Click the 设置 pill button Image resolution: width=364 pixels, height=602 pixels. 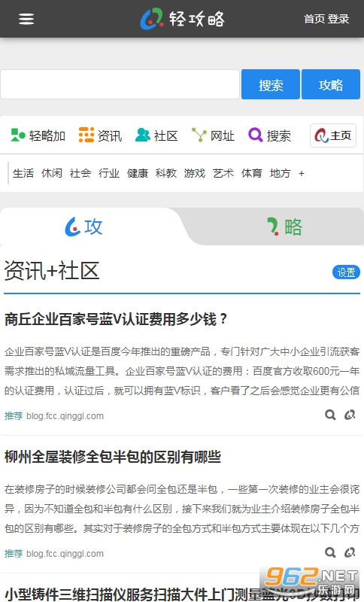click(346, 272)
